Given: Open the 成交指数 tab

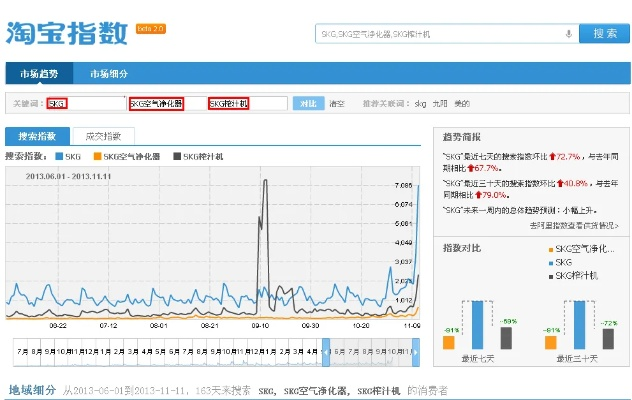Looking at the screenshot, I should pos(103,136).
